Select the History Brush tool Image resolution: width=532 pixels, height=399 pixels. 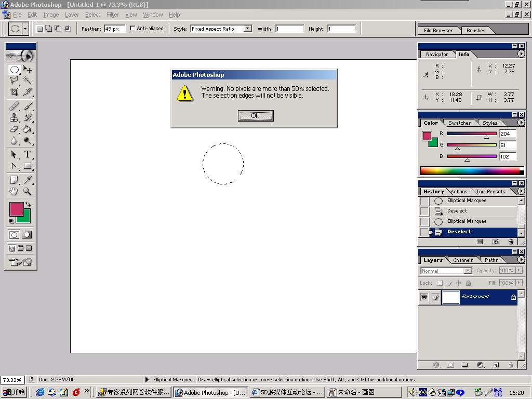pos(28,118)
